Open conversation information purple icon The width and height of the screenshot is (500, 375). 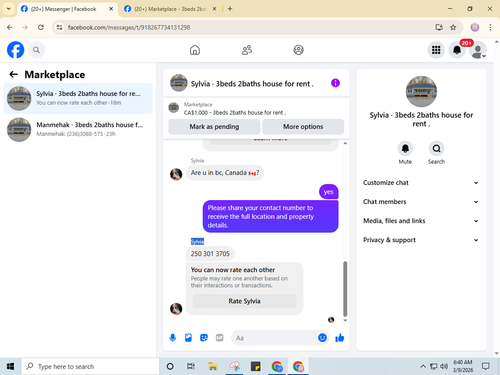click(x=335, y=83)
